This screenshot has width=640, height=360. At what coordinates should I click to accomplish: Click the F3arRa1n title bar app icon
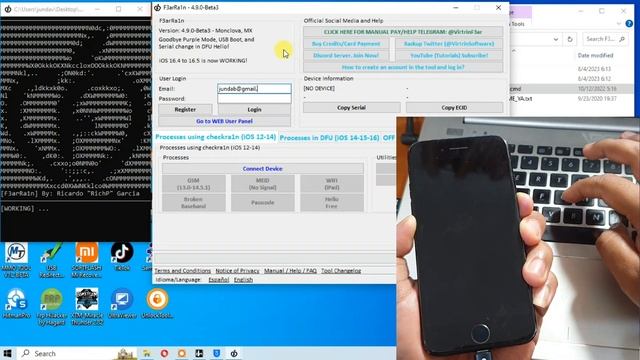[158, 8]
